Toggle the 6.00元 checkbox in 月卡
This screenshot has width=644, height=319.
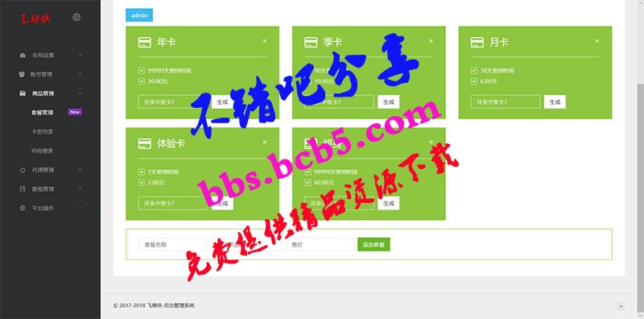tap(473, 81)
